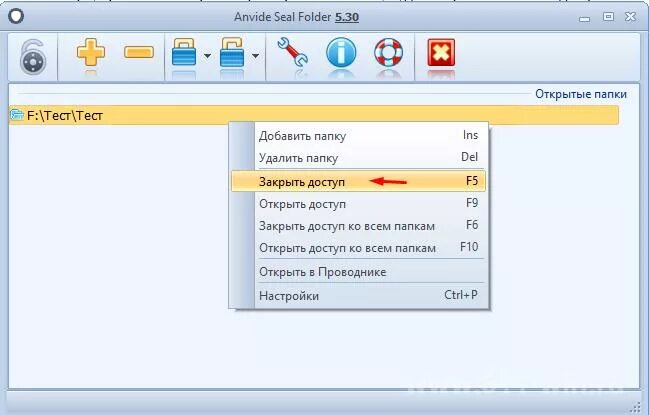Click the folder icon beside F:\Тест\Тест

tap(17, 114)
